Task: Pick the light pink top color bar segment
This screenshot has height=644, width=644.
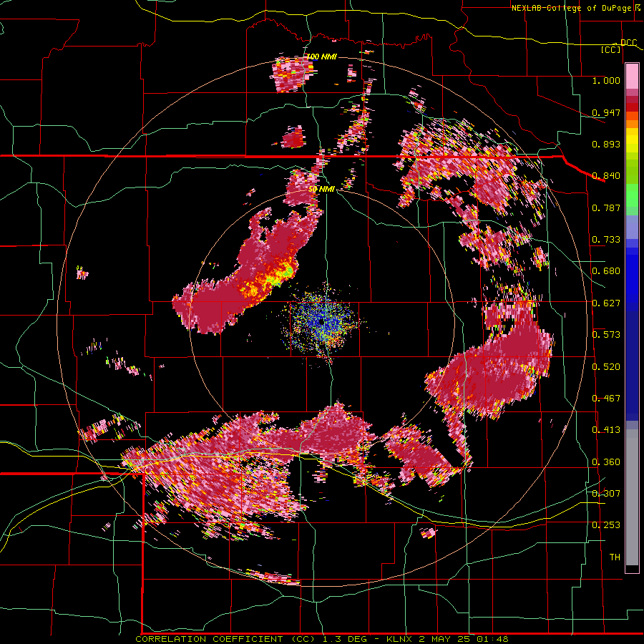Action: [x=632, y=77]
